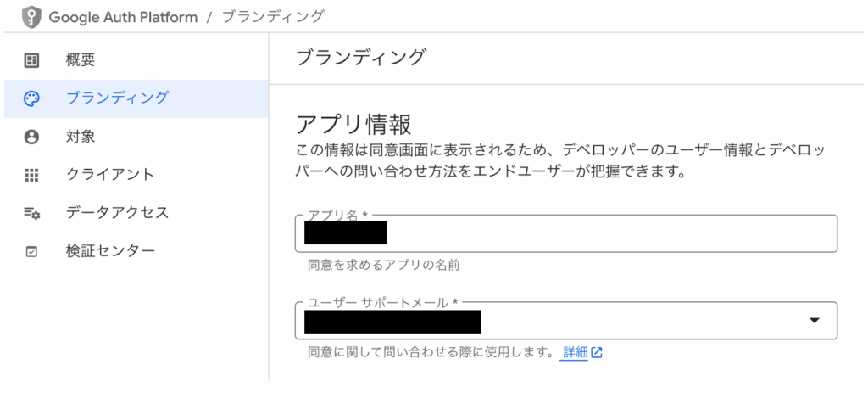
Task: Open the データアクセス page
Action: (136, 213)
